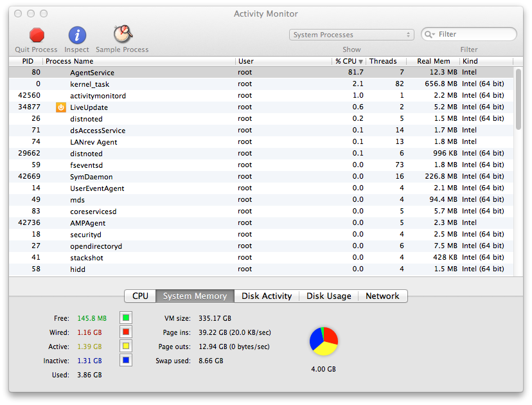
Task: Minimize the Activity Monitor window
Action: point(31,14)
